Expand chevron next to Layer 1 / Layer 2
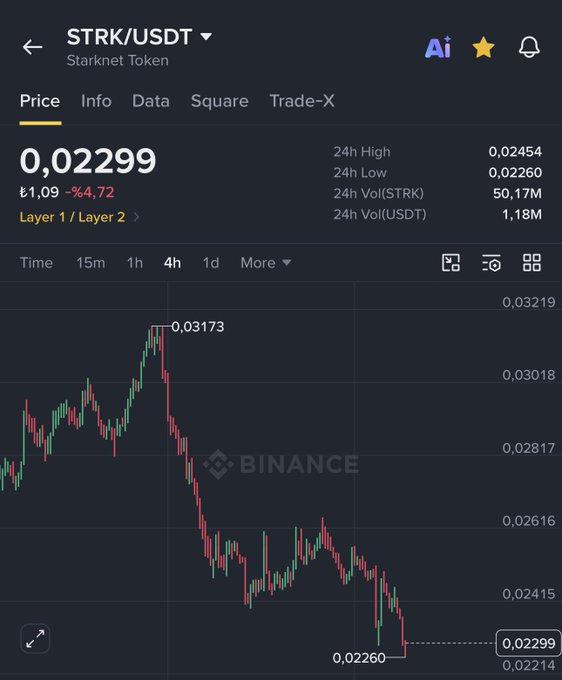562x680 pixels. (x=136, y=217)
